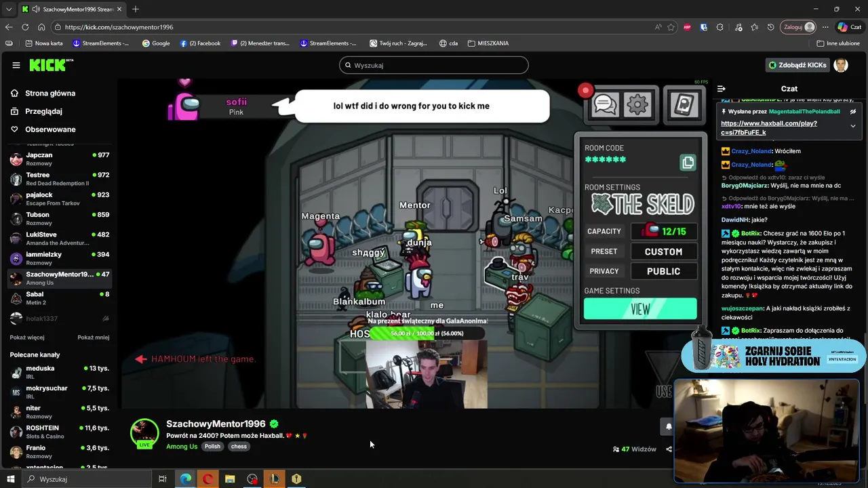Click the Zdobądź KICKs button
The height and width of the screenshot is (488, 868).
coord(797,65)
